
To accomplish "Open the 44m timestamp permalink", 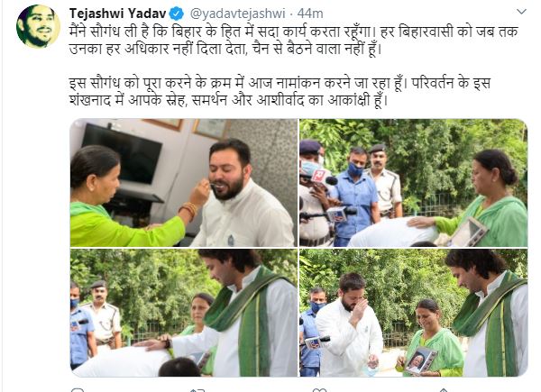I will 310,14.
